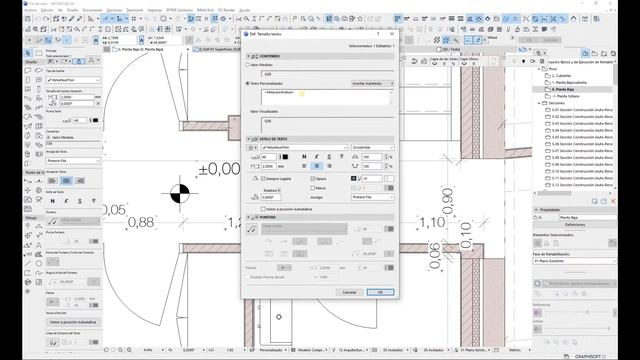Open the Anclaje Primera Fila dropdown in dialog
This screenshot has height=360, width=640.
tap(372, 197)
